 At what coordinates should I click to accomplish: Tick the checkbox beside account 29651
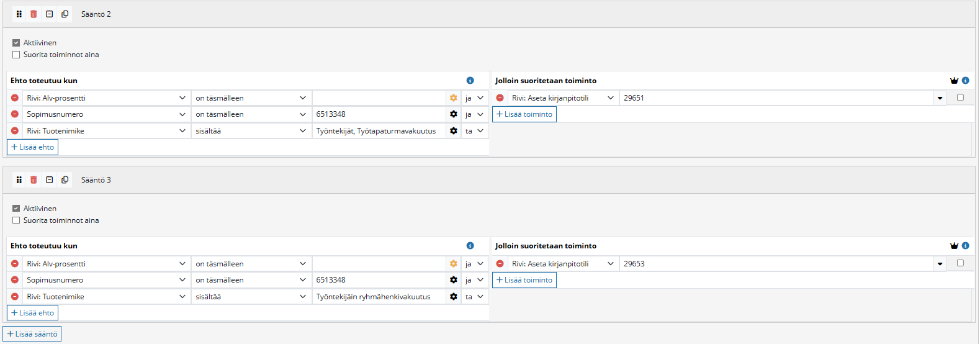click(x=960, y=97)
